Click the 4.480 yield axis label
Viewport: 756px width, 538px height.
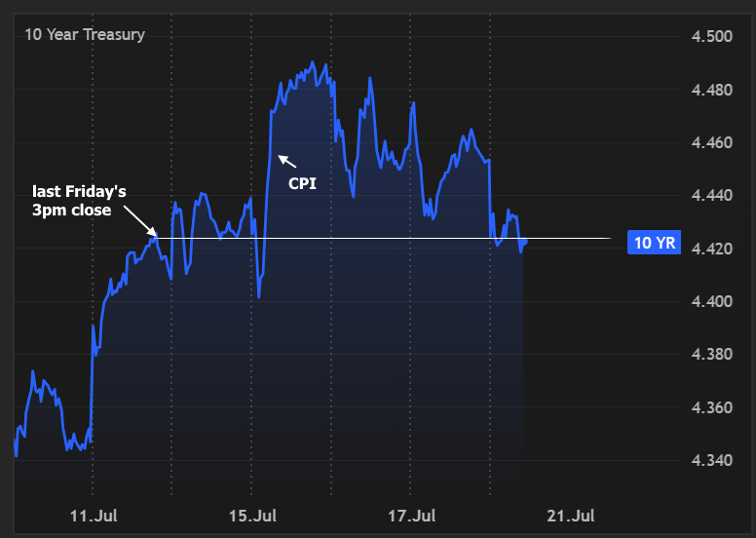[711, 90]
